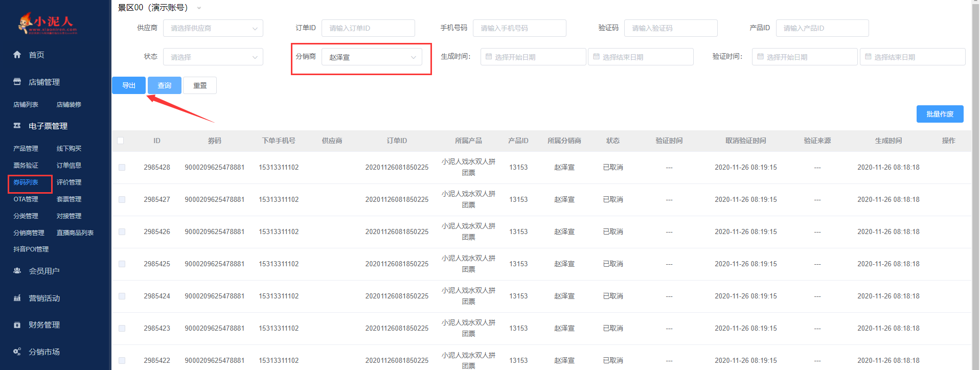Expand the 状态 status dropdown
This screenshot has height=370, width=980.
[213, 57]
